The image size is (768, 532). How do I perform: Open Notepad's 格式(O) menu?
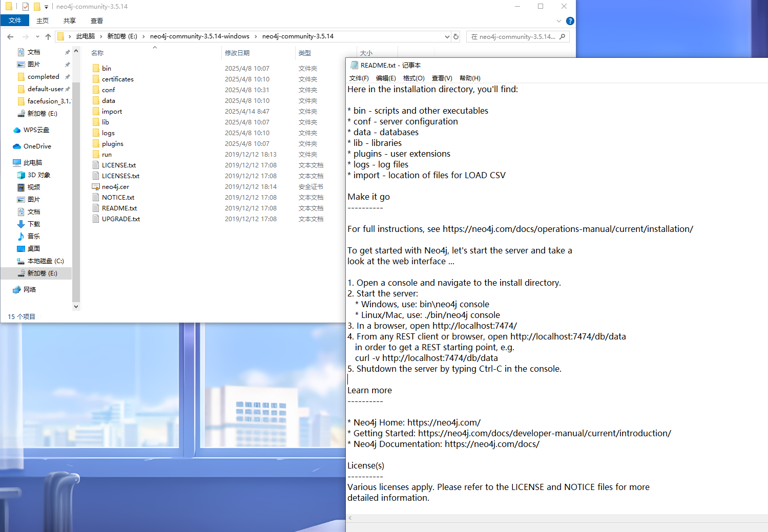(x=414, y=78)
